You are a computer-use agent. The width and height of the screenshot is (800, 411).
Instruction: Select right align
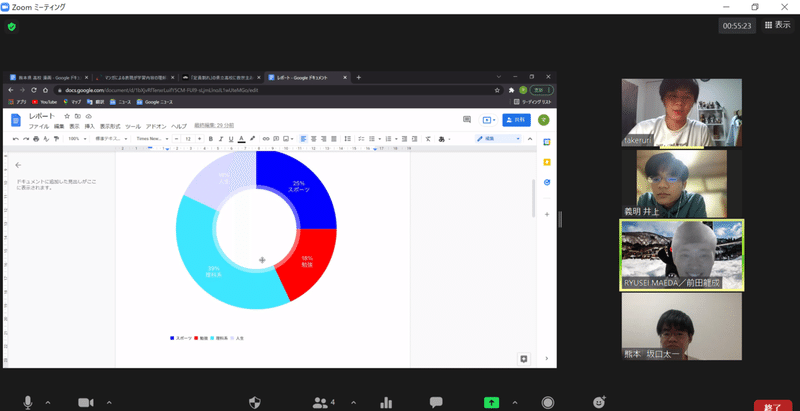(x=324, y=139)
